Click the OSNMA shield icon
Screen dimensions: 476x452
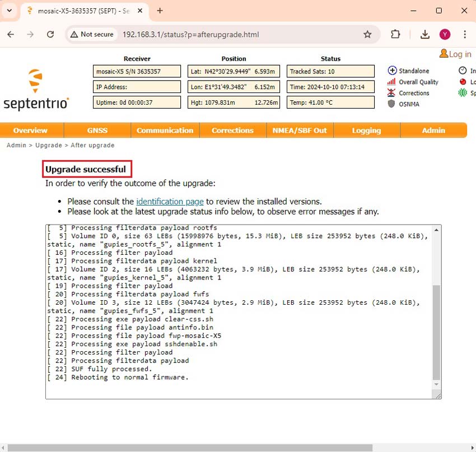(x=391, y=104)
